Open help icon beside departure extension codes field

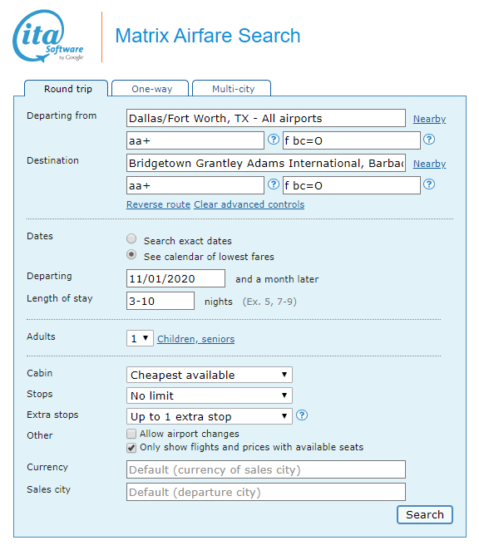[429, 139]
